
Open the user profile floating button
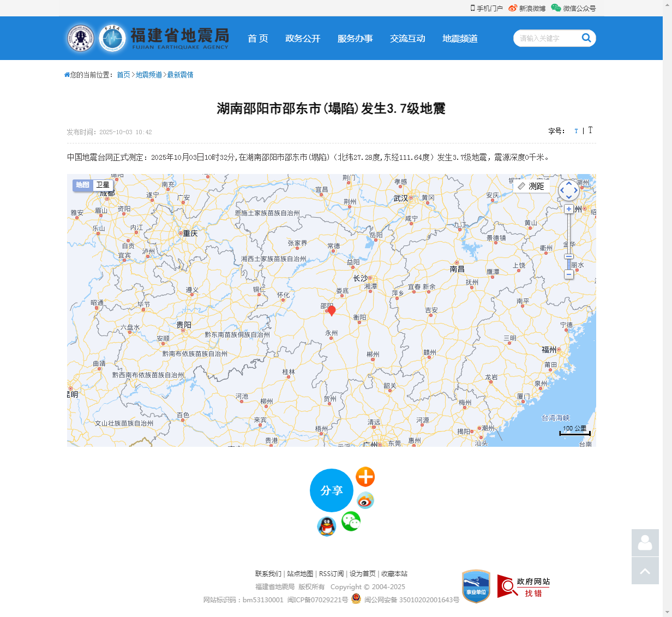645,543
